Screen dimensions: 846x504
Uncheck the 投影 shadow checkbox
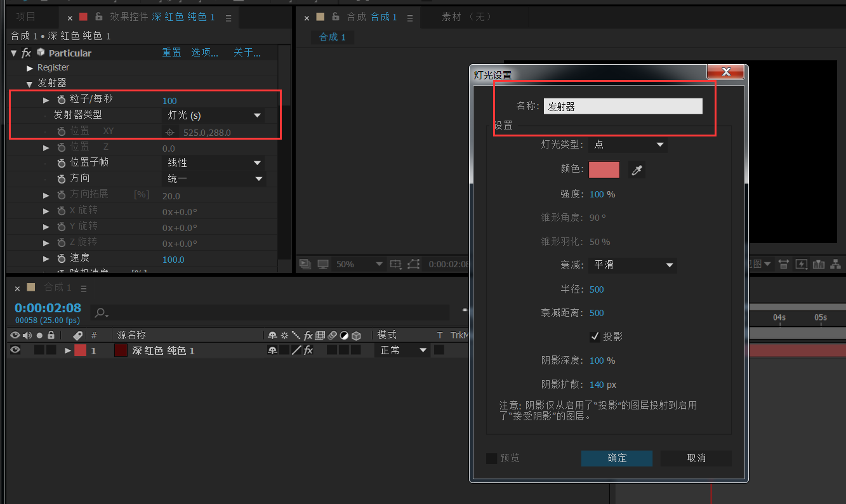coord(595,336)
